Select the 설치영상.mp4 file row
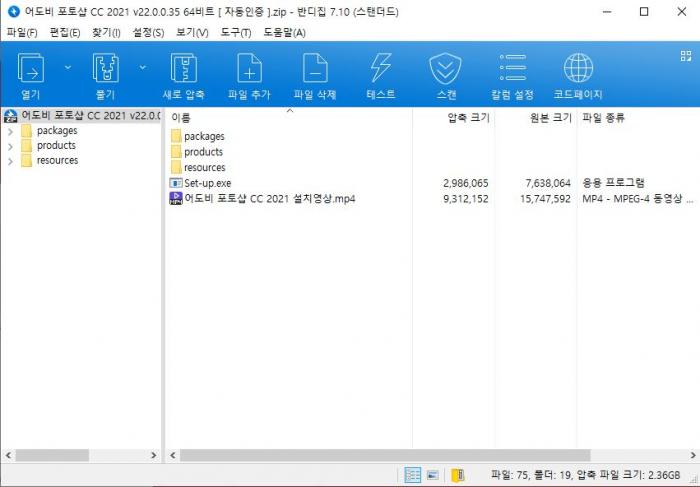This screenshot has height=487, width=700. click(270, 199)
